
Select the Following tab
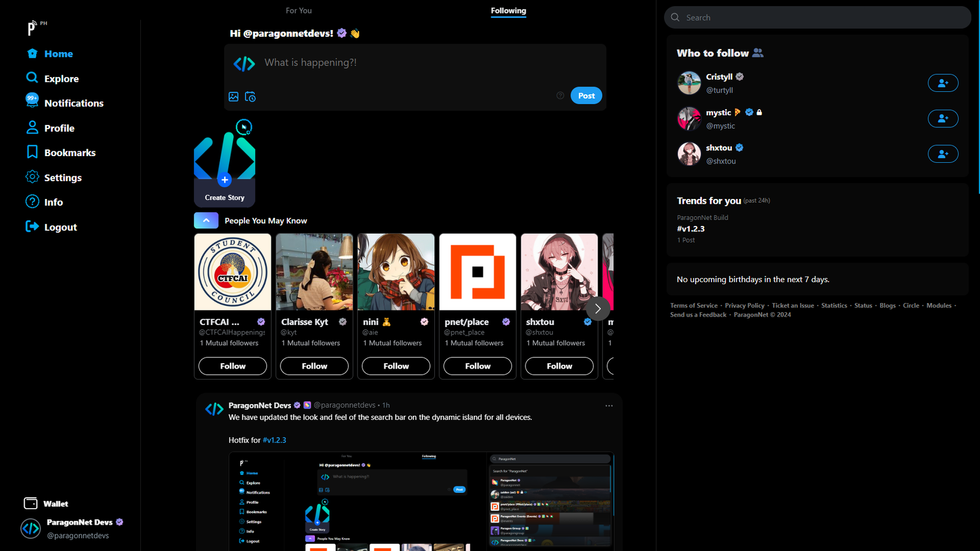point(508,10)
